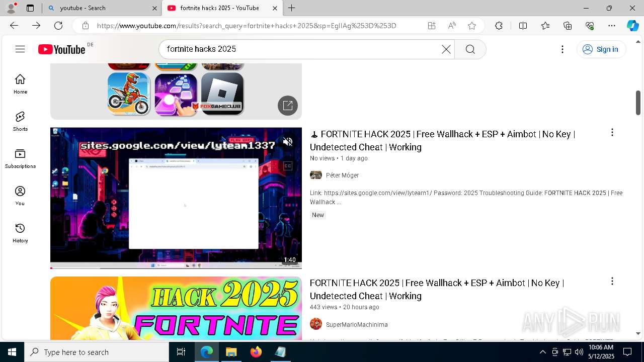The height and width of the screenshot is (362, 644).
Task: Open second FORTNITE HACK 2025 video title
Action: point(437,290)
